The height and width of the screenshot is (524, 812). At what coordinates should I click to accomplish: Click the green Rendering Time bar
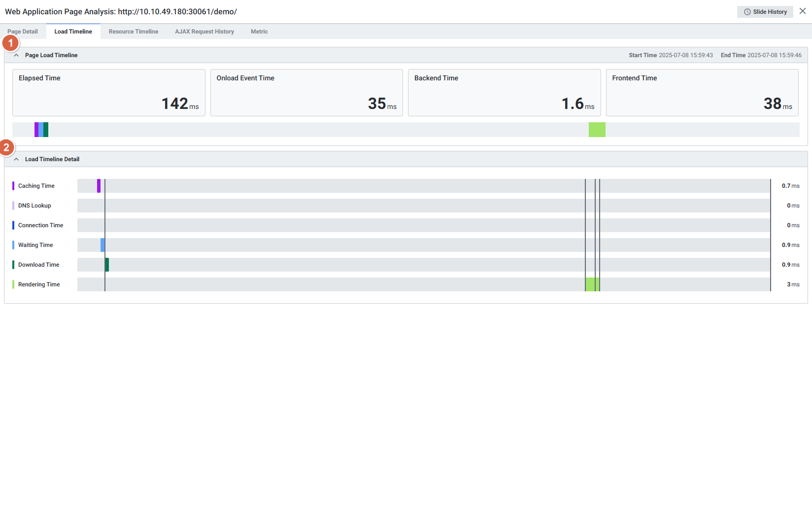click(592, 284)
